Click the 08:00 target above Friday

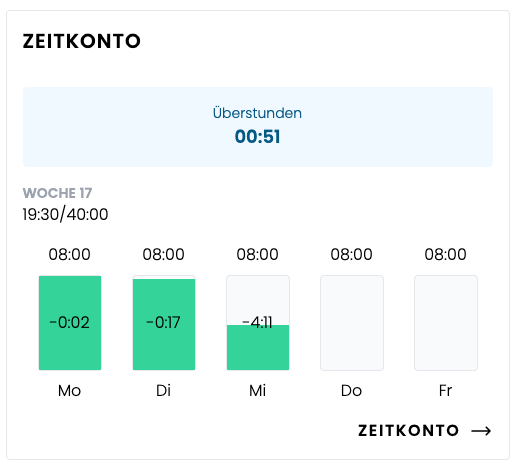coord(445,254)
